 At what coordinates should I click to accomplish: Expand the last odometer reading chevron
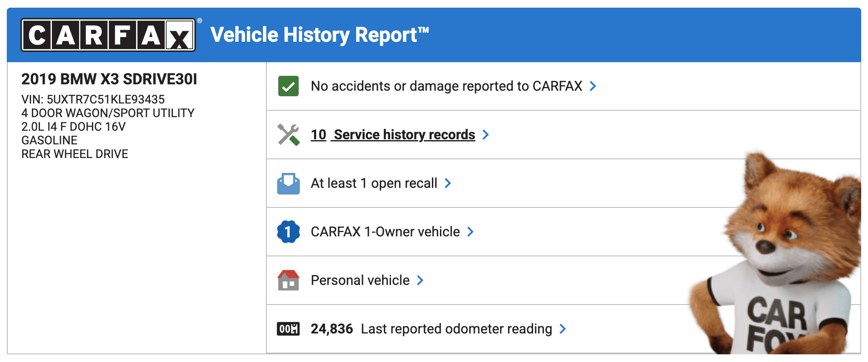(562, 329)
